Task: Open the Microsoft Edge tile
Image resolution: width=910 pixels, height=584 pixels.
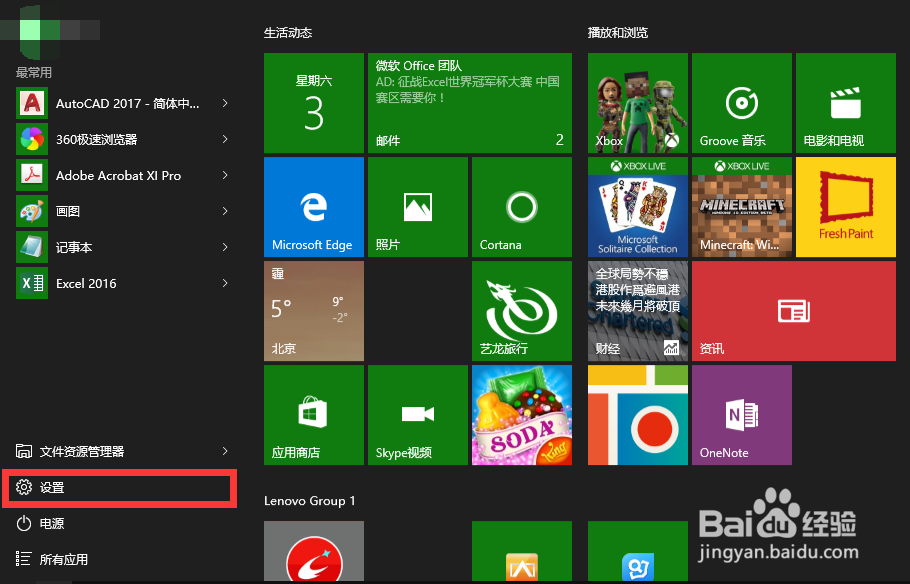Action: [313, 207]
